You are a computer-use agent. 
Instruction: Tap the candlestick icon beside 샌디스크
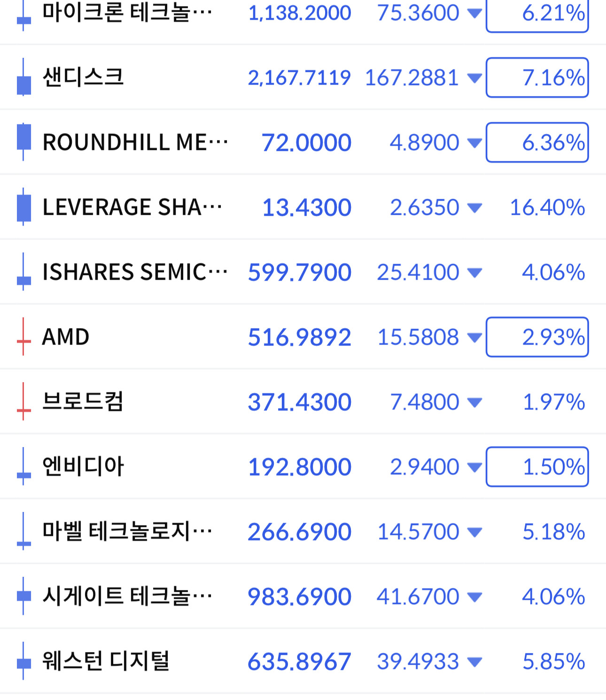pos(23,77)
